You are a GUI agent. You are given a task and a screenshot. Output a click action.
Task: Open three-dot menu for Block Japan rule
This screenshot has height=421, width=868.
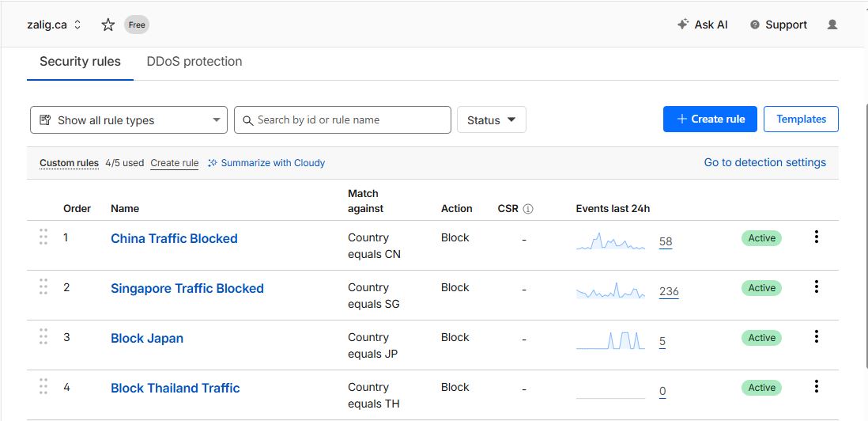pos(816,337)
